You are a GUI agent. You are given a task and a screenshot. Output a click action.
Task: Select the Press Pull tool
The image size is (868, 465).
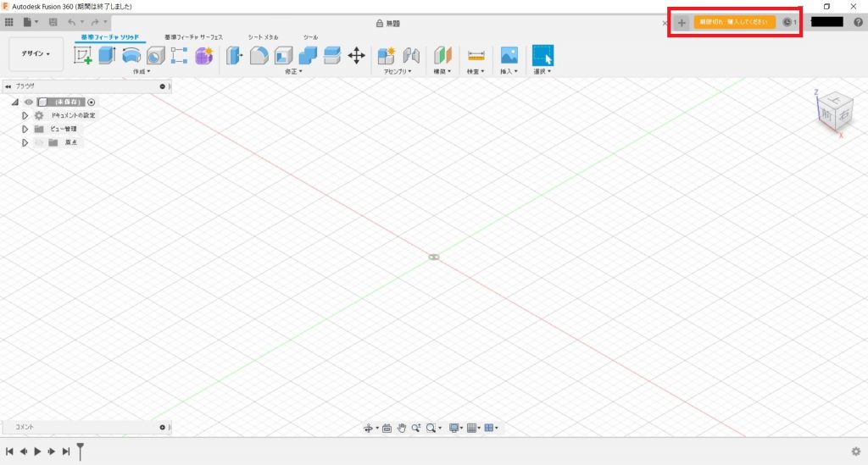235,55
